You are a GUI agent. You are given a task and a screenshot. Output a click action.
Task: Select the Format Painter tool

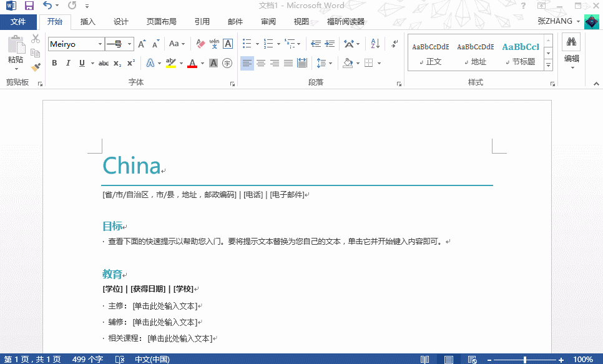(x=36, y=67)
